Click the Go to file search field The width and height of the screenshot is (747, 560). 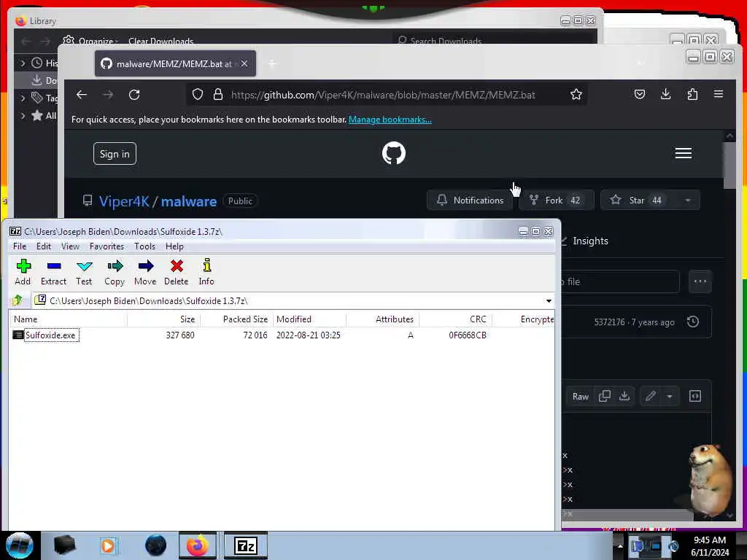click(620, 281)
